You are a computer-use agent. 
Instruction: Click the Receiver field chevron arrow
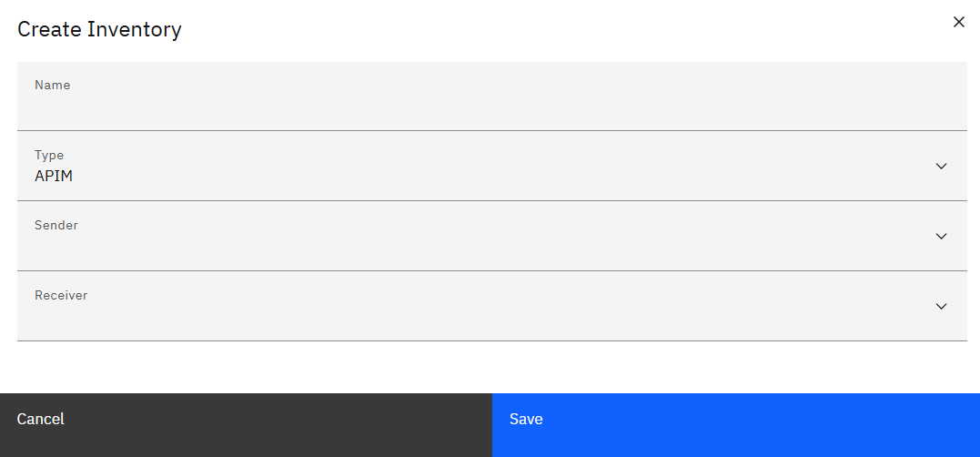pyautogui.click(x=941, y=307)
